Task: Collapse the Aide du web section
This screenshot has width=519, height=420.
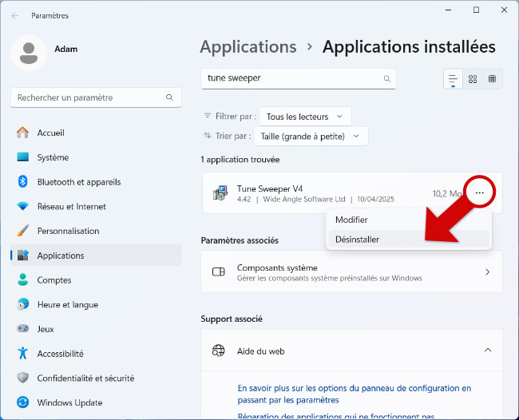Action: tap(488, 351)
